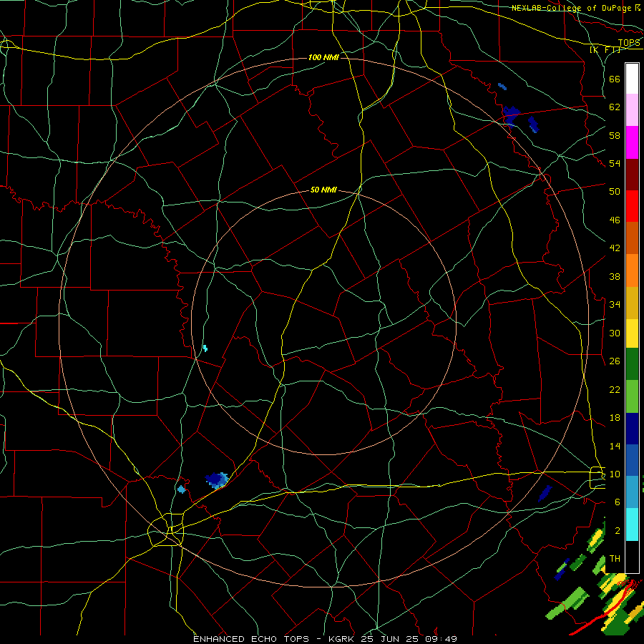Pick the bright orange legend swatch
644x644 pixels.
(x=632, y=270)
